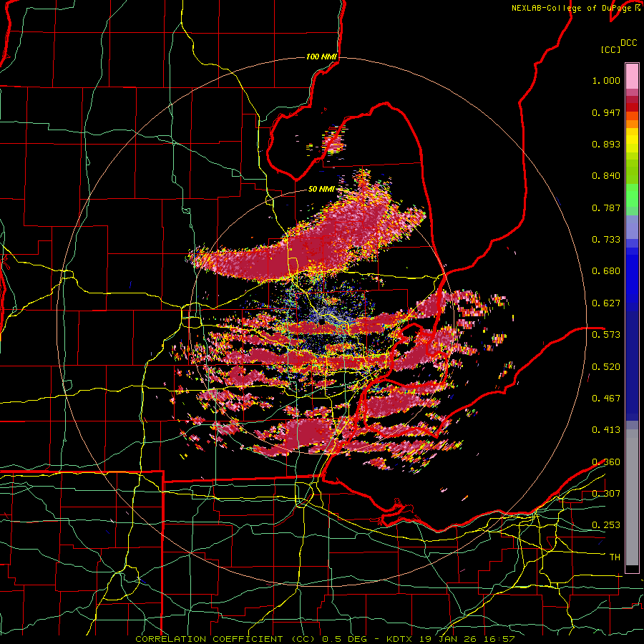Click the 16:57 timestamp text
Screen dimensions: 644x644
pyautogui.click(x=498, y=639)
